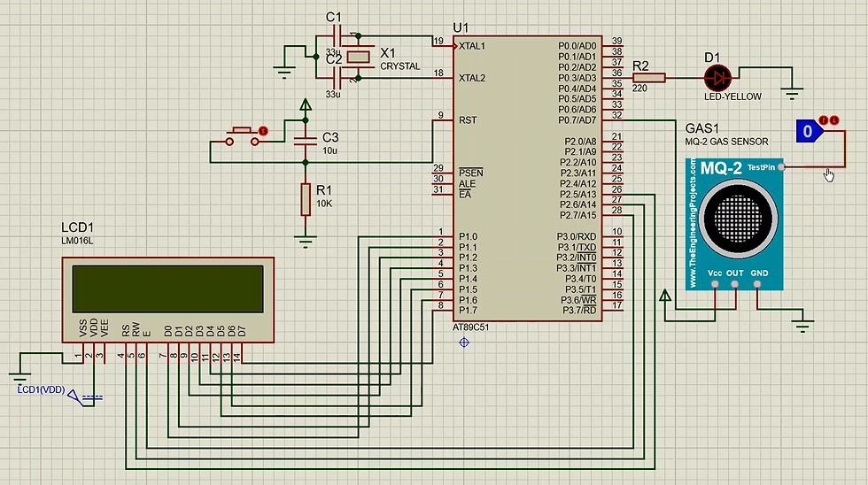This screenshot has height=485, width=868.
Task: Select the ground symbol below MQ-2 GND pin
Action: click(802, 325)
